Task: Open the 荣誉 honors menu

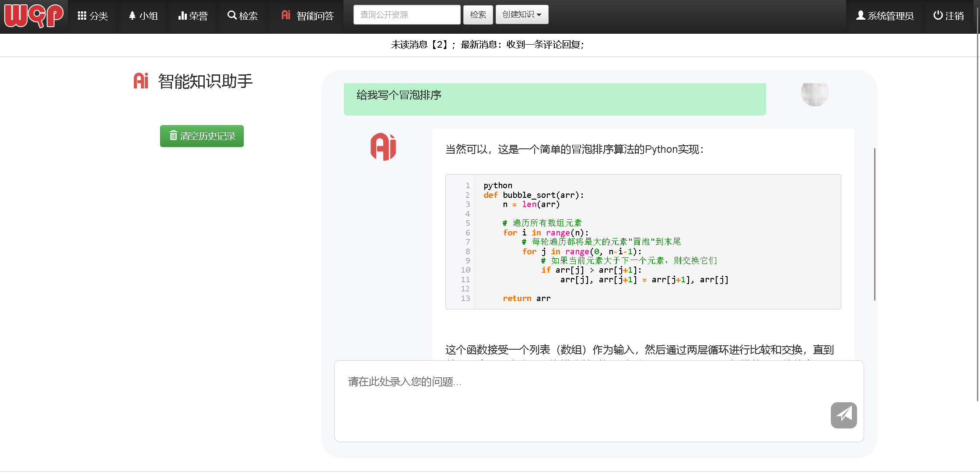Action: (193, 16)
